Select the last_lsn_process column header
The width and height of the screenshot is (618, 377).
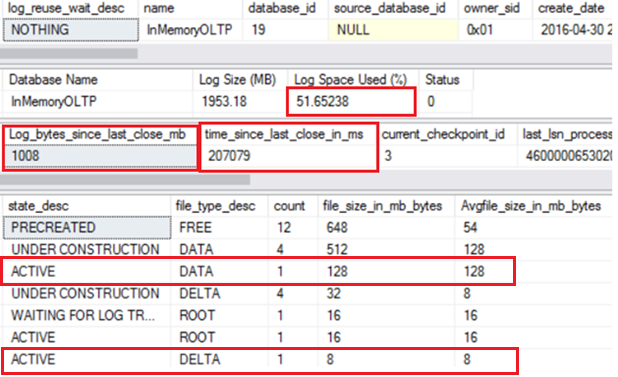(567, 135)
